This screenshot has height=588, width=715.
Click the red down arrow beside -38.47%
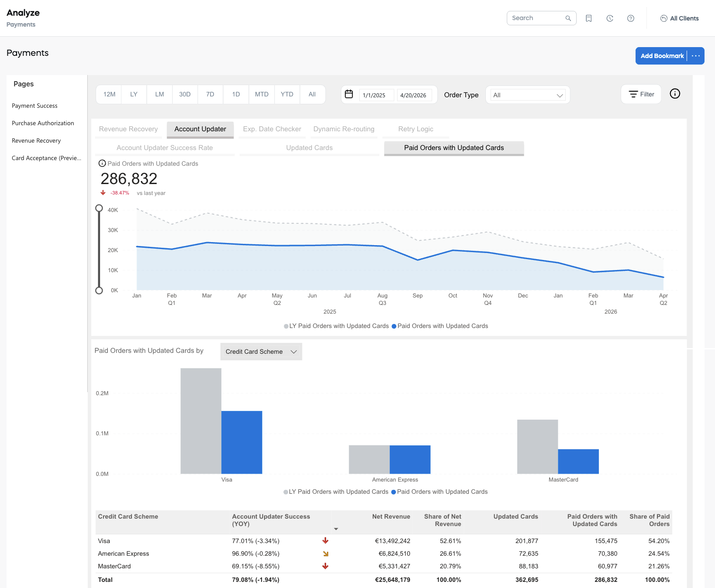tap(103, 193)
